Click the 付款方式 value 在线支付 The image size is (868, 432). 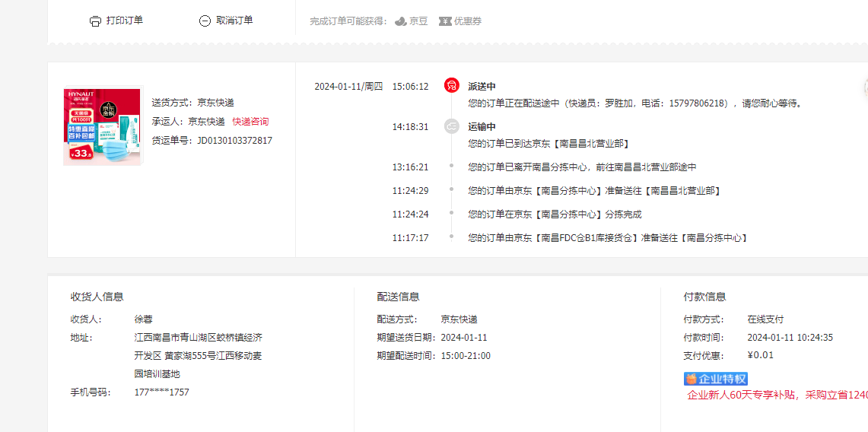click(x=765, y=319)
